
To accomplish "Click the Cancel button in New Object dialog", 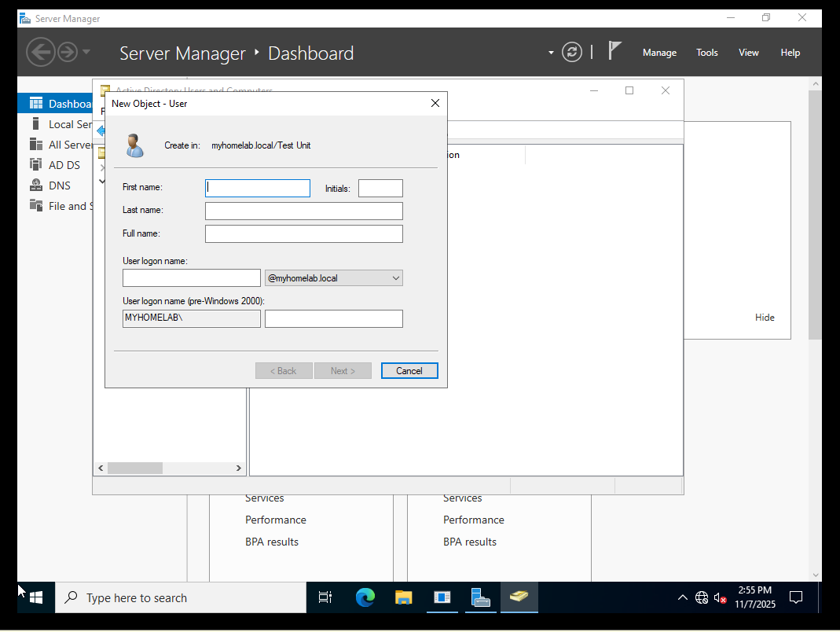I will click(x=409, y=371).
